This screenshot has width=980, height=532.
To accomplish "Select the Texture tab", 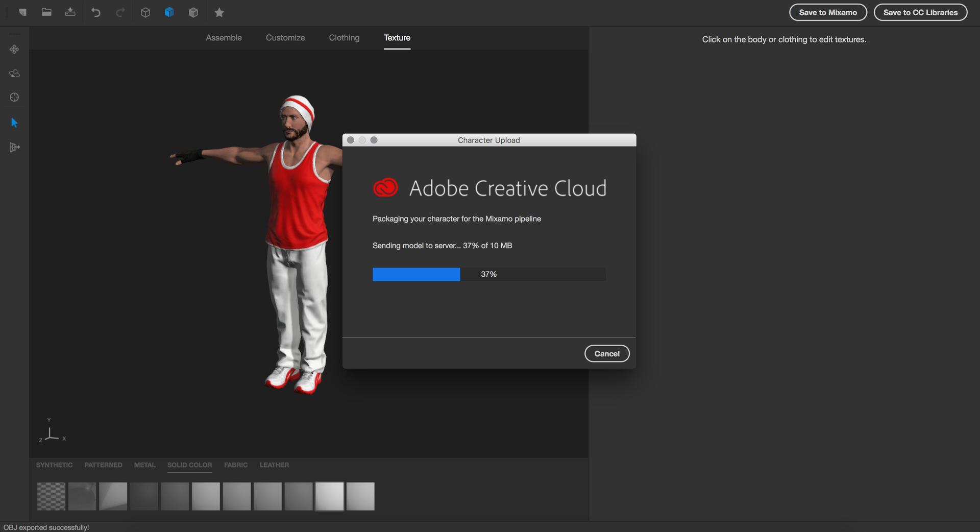I will (x=397, y=38).
